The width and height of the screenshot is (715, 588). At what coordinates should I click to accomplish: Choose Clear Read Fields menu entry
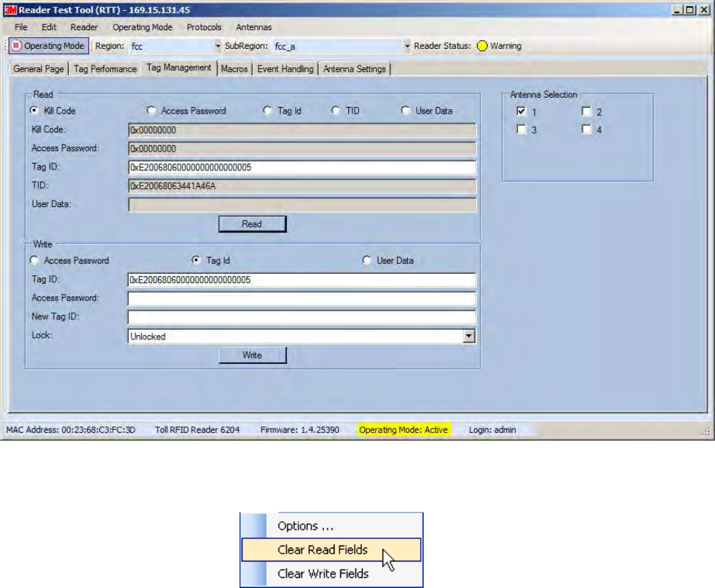tap(331, 550)
